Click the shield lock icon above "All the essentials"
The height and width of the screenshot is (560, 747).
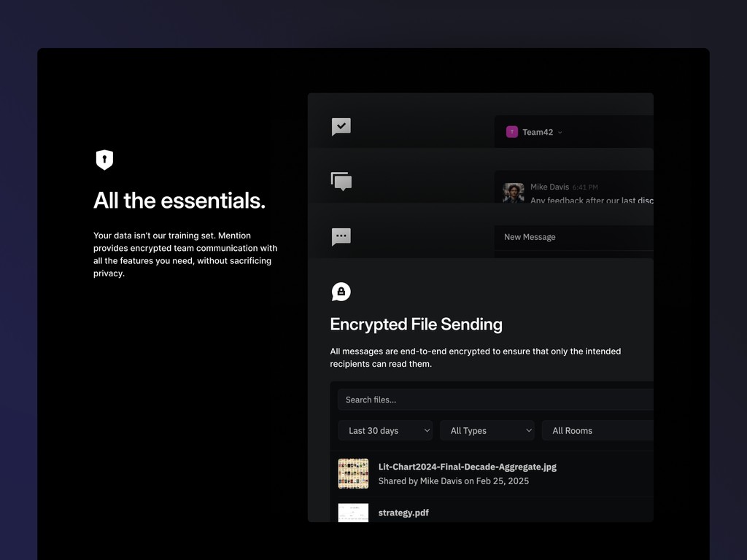(x=104, y=160)
